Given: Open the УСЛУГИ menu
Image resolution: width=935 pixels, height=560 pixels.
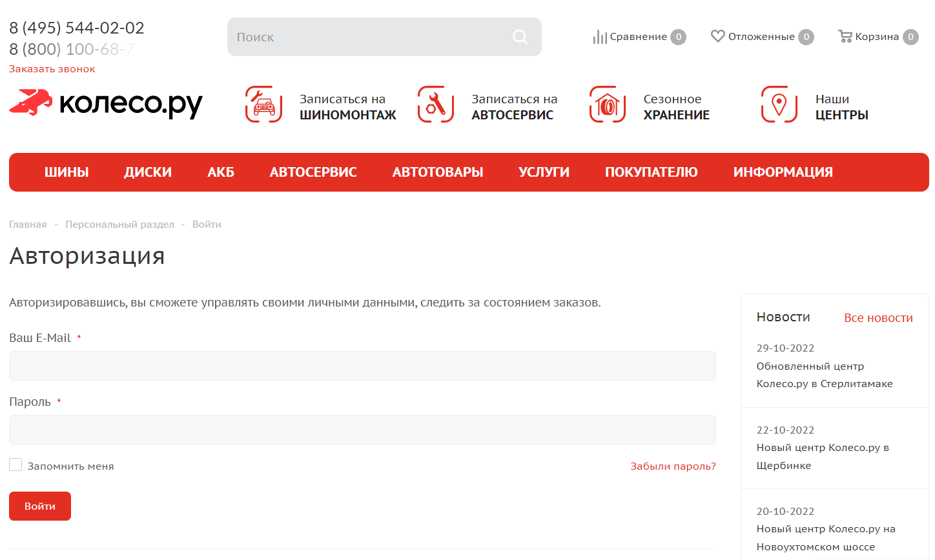Looking at the screenshot, I should (544, 172).
